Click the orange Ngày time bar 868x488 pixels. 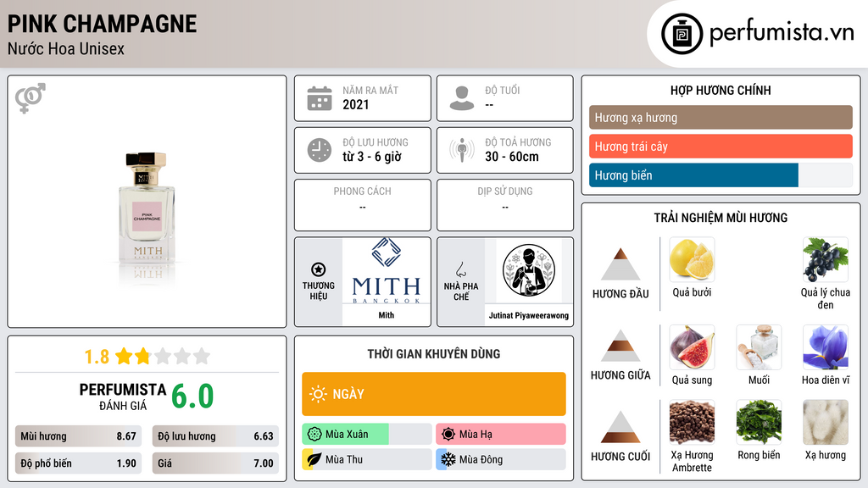click(434, 394)
